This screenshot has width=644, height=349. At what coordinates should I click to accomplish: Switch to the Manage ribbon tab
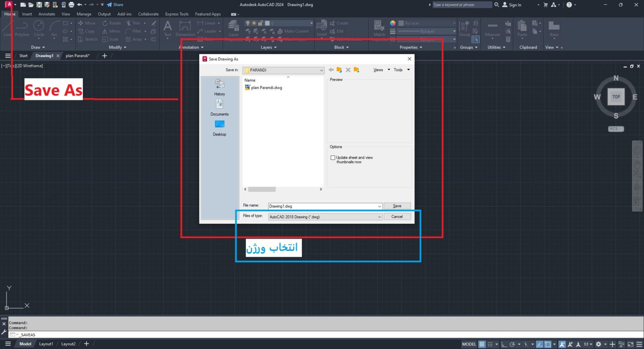(84, 14)
